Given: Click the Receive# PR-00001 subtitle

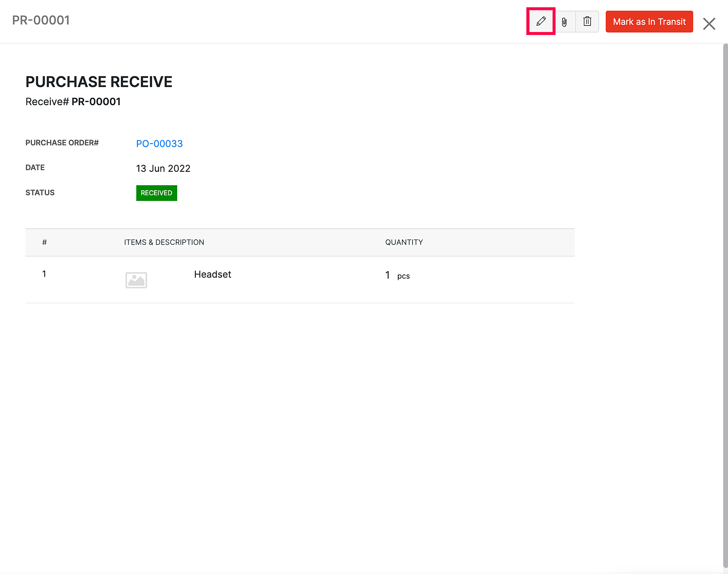Looking at the screenshot, I should 73,102.
